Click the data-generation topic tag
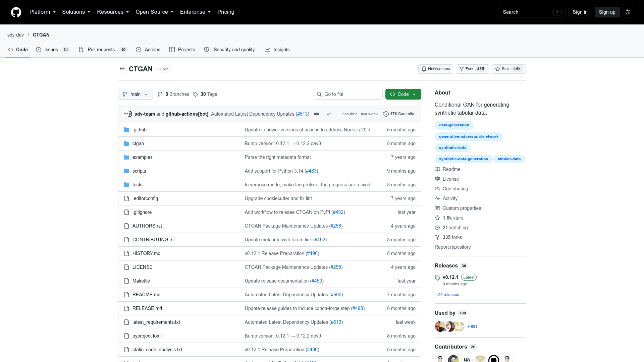 (454, 125)
